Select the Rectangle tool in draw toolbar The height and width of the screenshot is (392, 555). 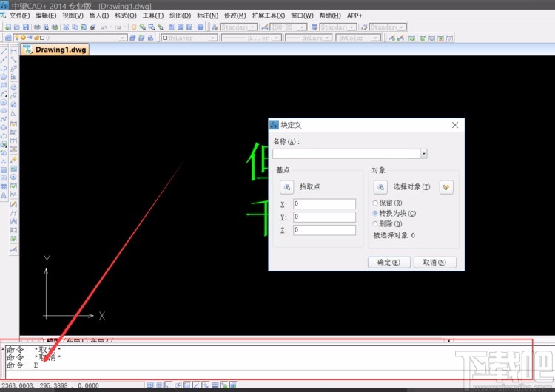[4, 85]
